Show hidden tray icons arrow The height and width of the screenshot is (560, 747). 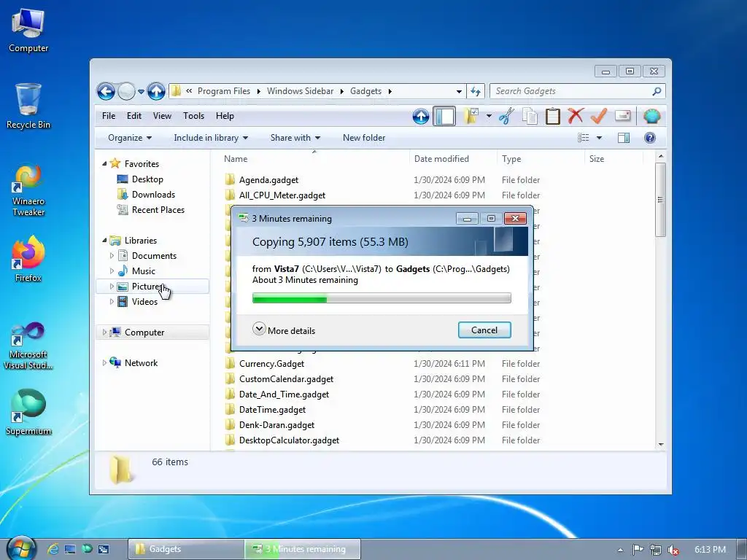(x=620, y=550)
